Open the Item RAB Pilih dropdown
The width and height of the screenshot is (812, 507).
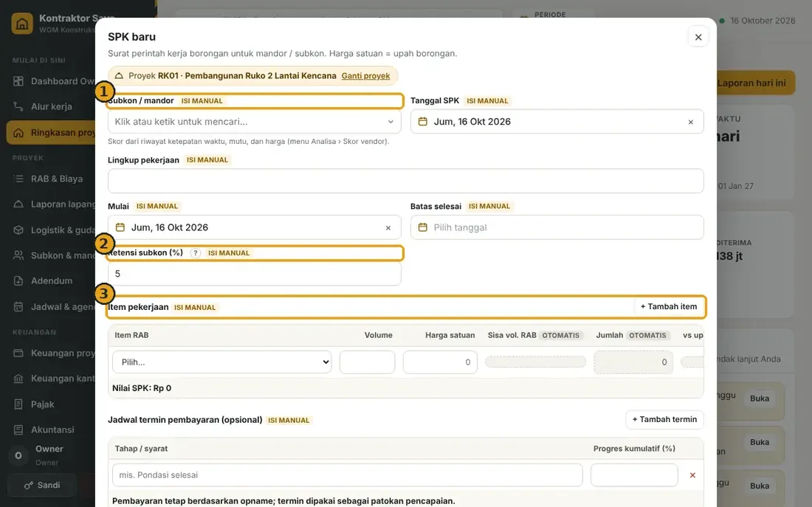(x=221, y=362)
